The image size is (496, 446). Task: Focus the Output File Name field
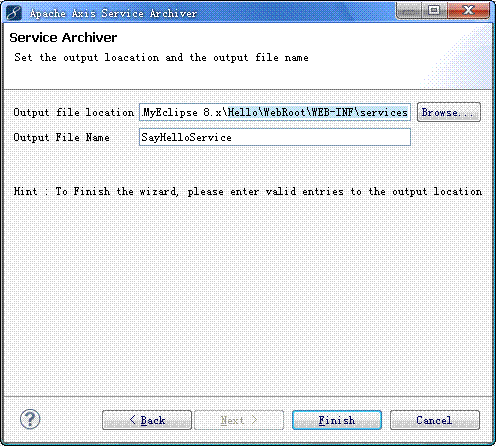pyautogui.click(x=275, y=137)
